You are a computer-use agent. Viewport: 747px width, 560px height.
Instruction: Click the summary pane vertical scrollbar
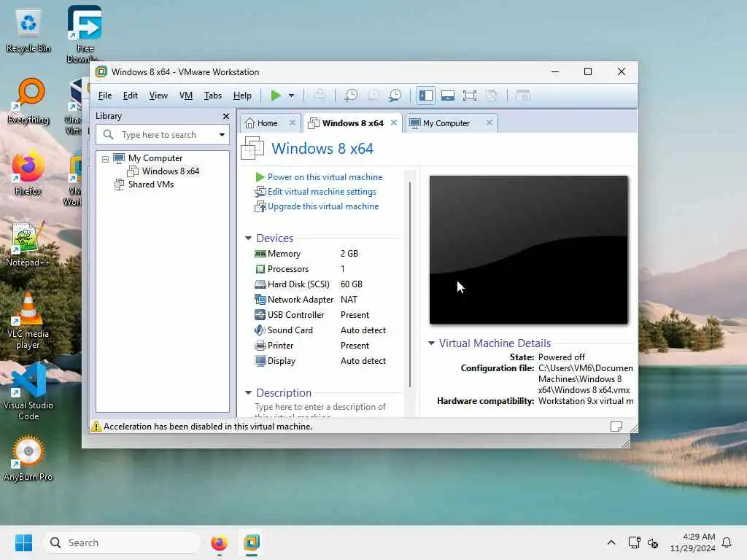(410, 285)
